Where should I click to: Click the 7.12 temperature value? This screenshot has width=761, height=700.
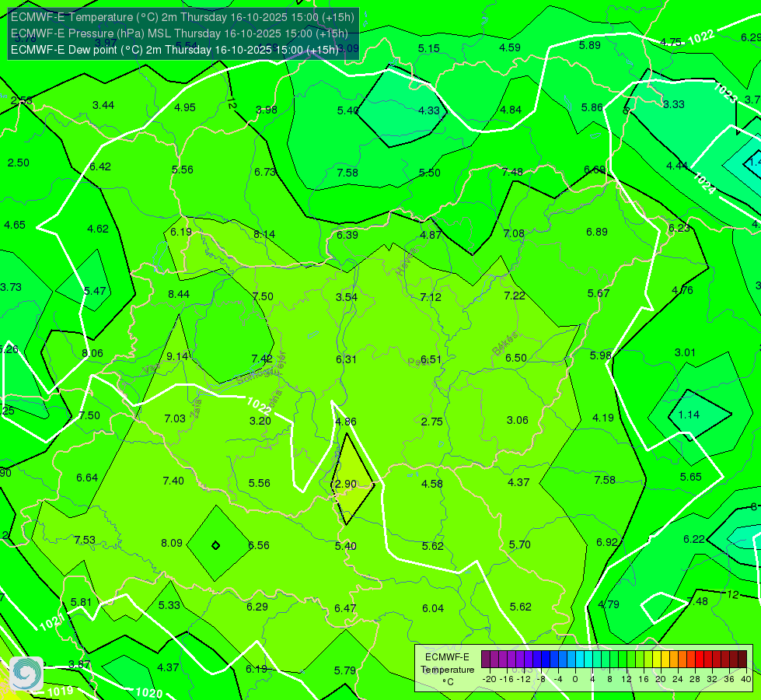(x=431, y=297)
